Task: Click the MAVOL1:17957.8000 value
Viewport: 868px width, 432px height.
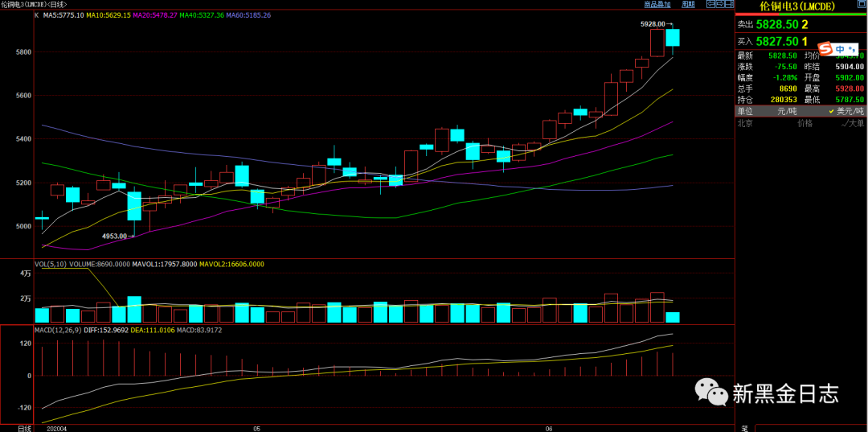Action: (x=165, y=265)
